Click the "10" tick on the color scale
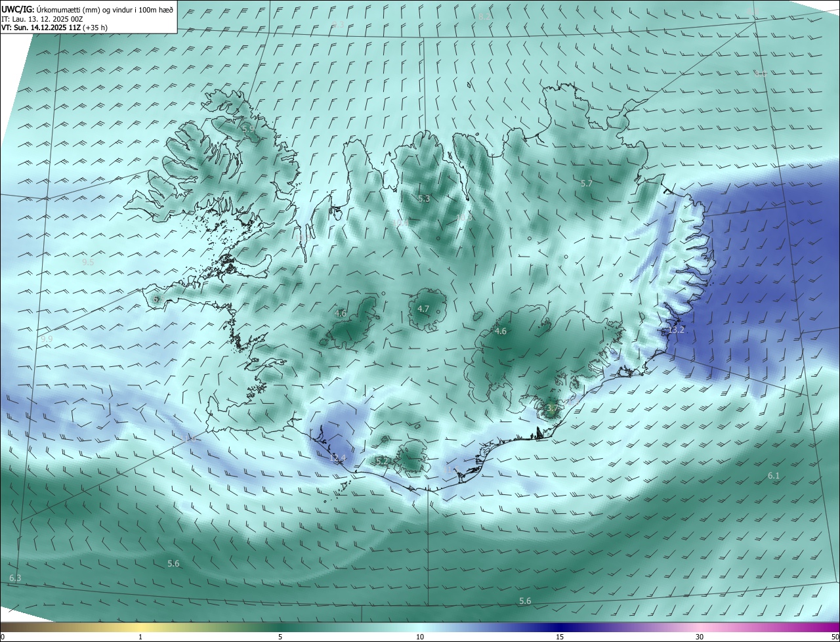The height and width of the screenshot is (642, 840). click(x=420, y=637)
